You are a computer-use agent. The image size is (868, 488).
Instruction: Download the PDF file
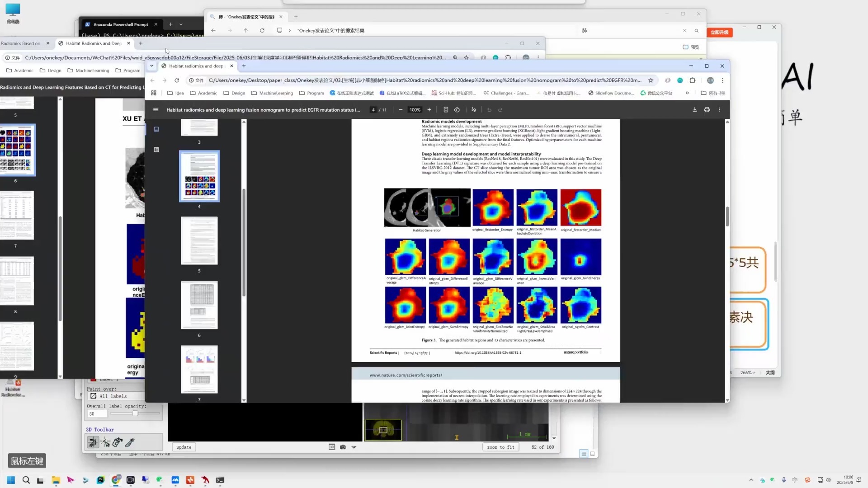[695, 109]
